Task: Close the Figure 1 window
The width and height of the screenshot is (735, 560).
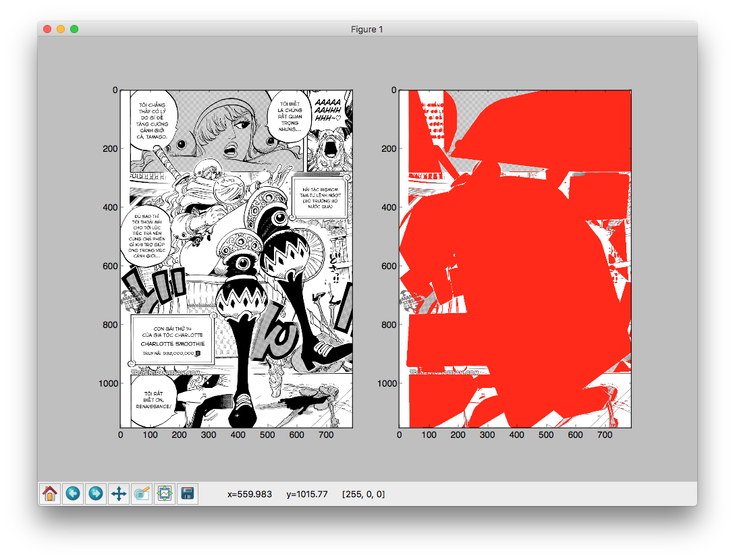Action: [47, 29]
